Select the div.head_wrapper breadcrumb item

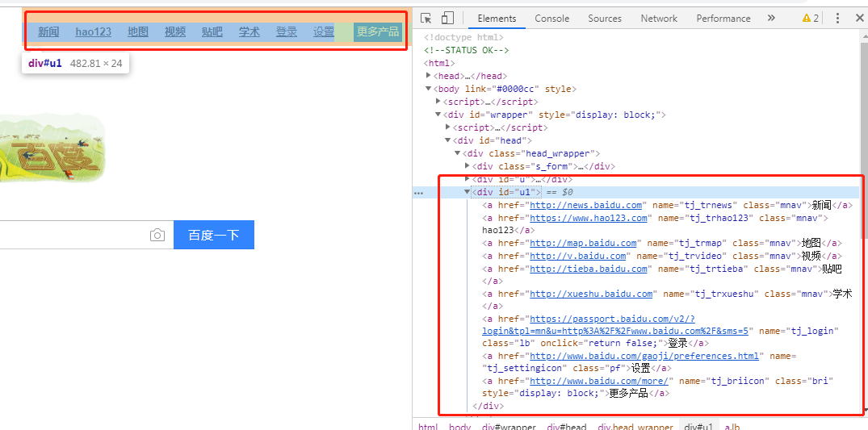pyautogui.click(x=635, y=427)
